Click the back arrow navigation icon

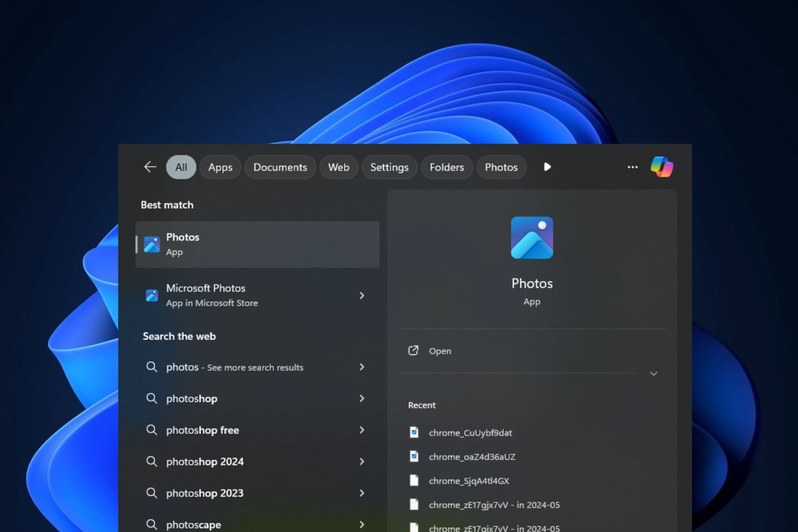click(150, 167)
